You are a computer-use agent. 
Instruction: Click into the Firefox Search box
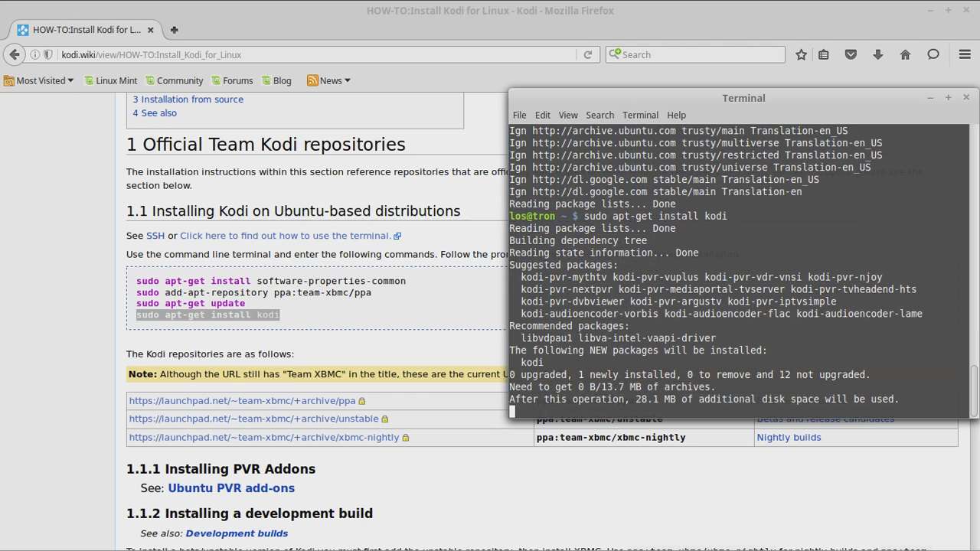(695, 54)
